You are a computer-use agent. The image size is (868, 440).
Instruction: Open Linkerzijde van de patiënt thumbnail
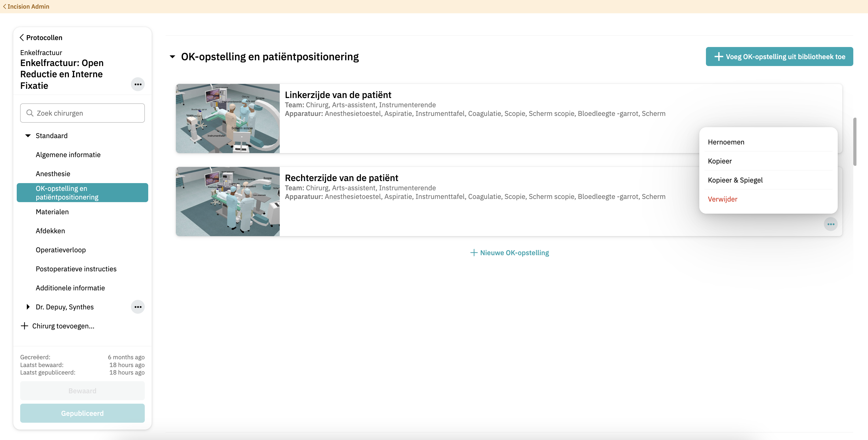[x=228, y=119]
